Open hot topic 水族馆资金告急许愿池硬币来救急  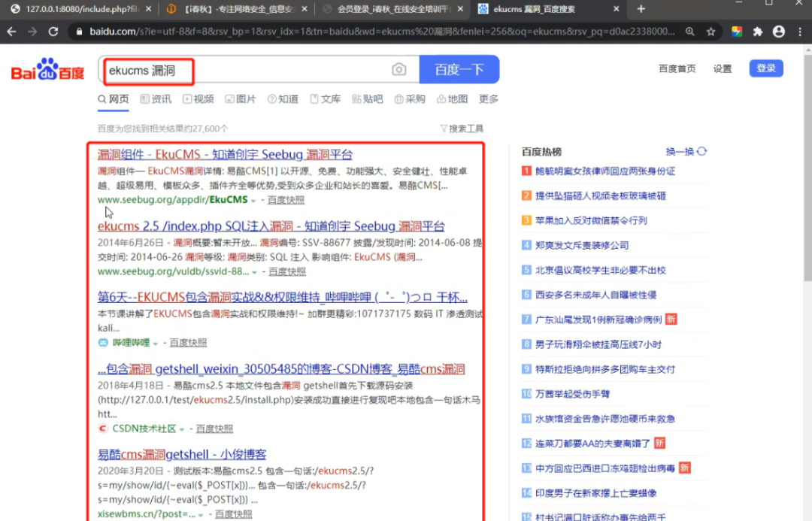[604, 419]
